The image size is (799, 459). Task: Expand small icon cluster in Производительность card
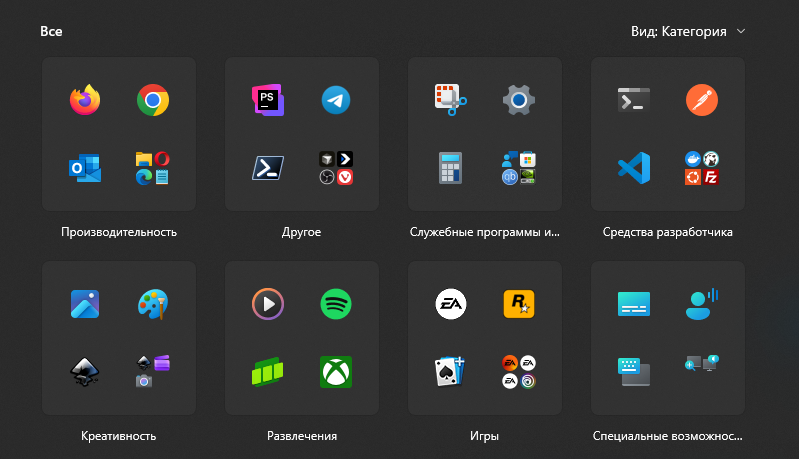pos(153,168)
